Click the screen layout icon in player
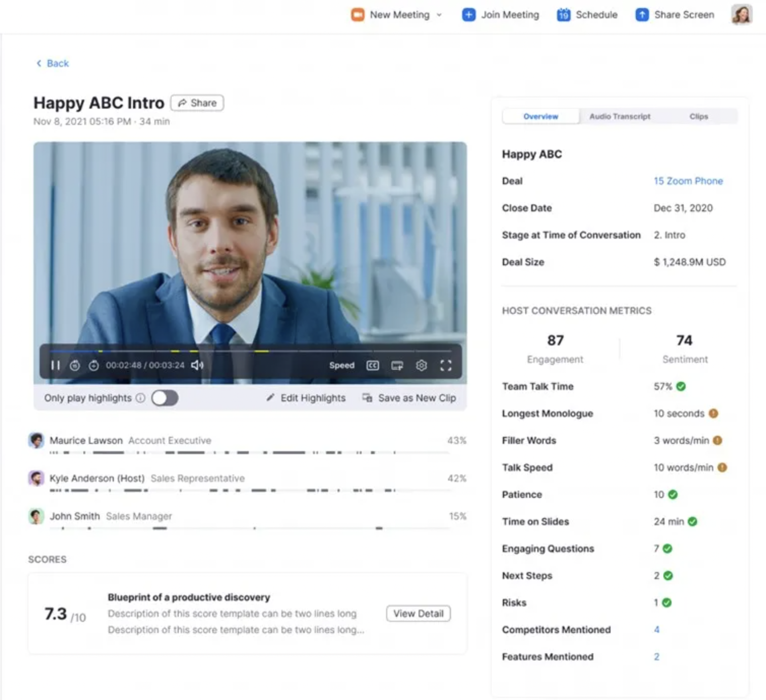 (397, 365)
